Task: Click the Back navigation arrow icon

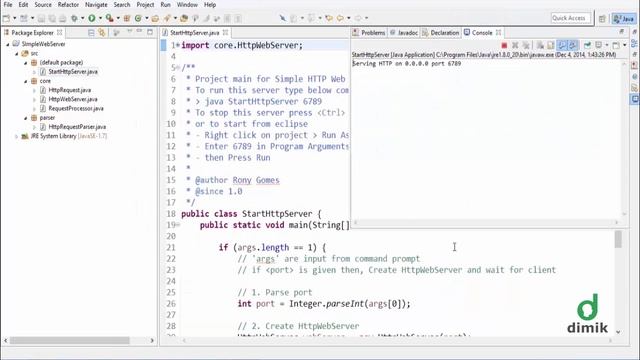Action: coord(340,18)
